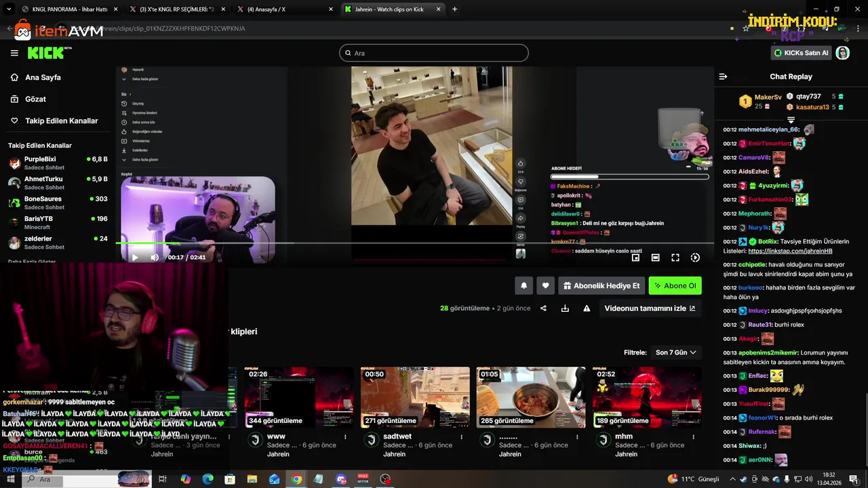This screenshot has height=488, width=868.
Task: Open File Explorer from the taskbar
Action: pyautogui.click(x=252, y=479)
